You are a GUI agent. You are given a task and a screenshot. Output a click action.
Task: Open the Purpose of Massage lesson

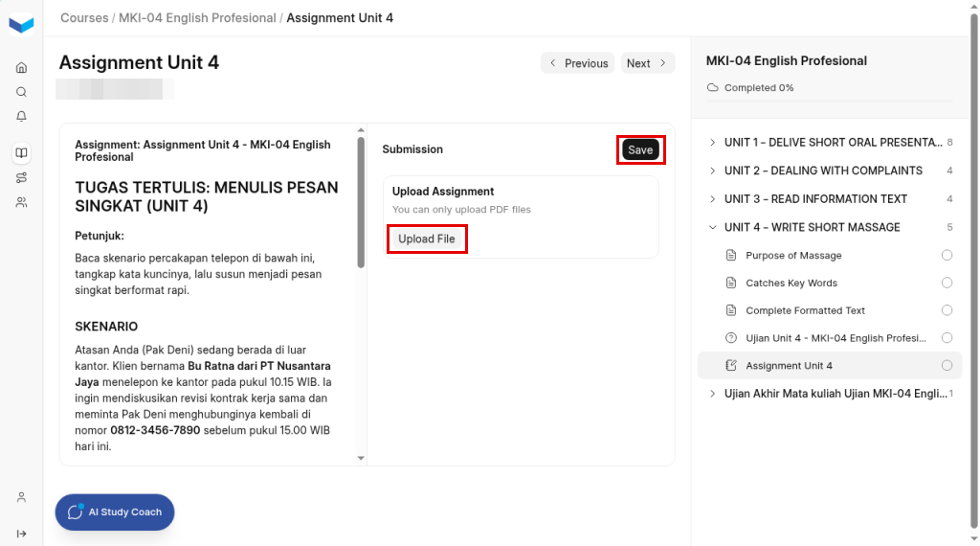[x=830, y=255]
